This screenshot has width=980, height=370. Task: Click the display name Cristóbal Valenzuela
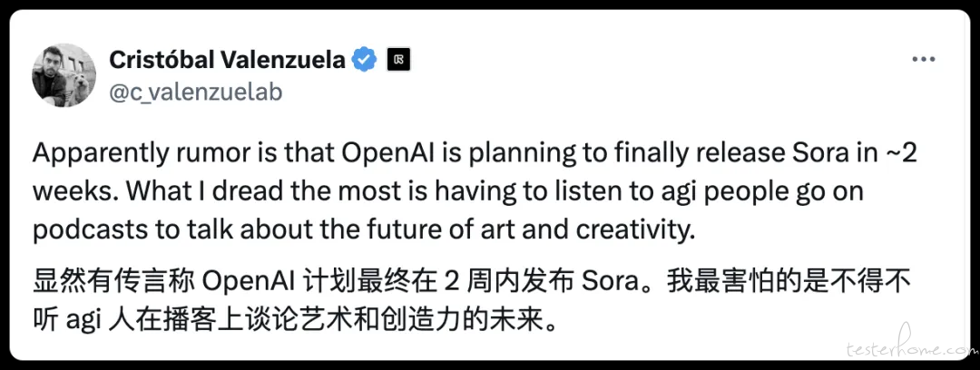(x=227, y=60)
